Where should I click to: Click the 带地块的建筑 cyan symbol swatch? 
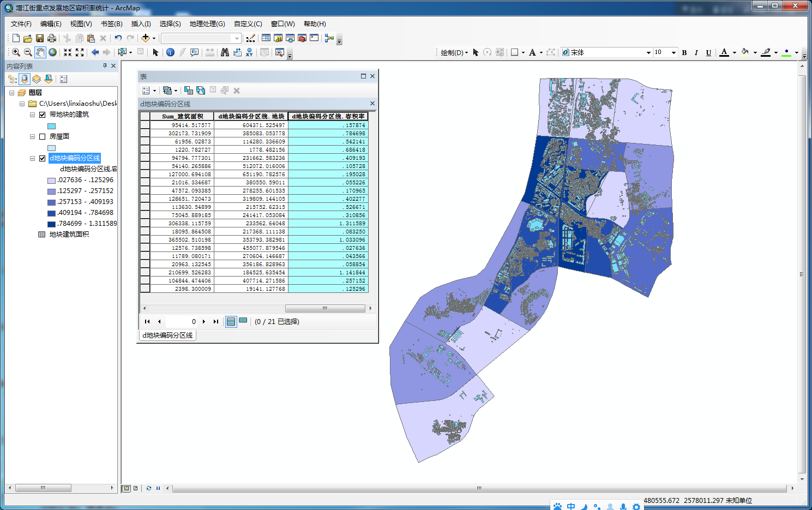click(x=52, y=126)
